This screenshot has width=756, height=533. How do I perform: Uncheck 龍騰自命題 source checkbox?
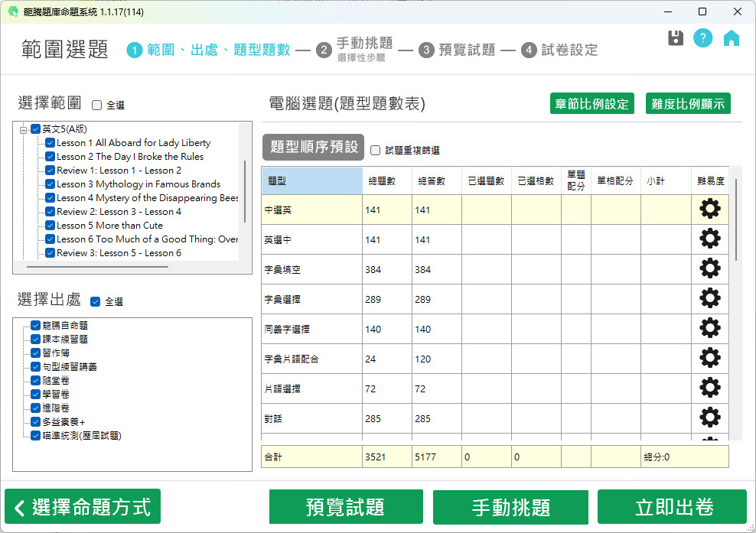pos(35,325)
